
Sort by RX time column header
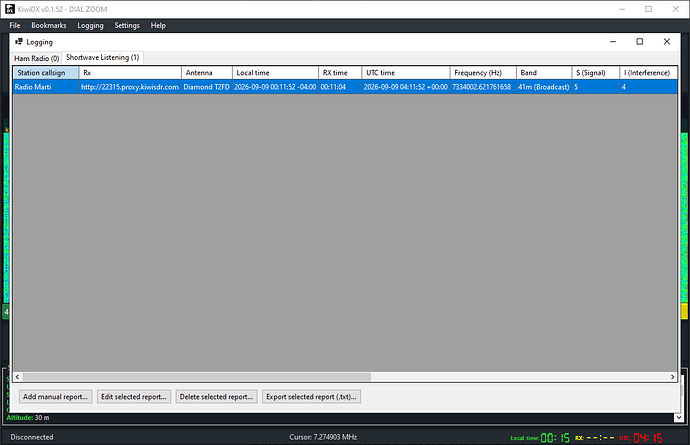click(340, 73)
